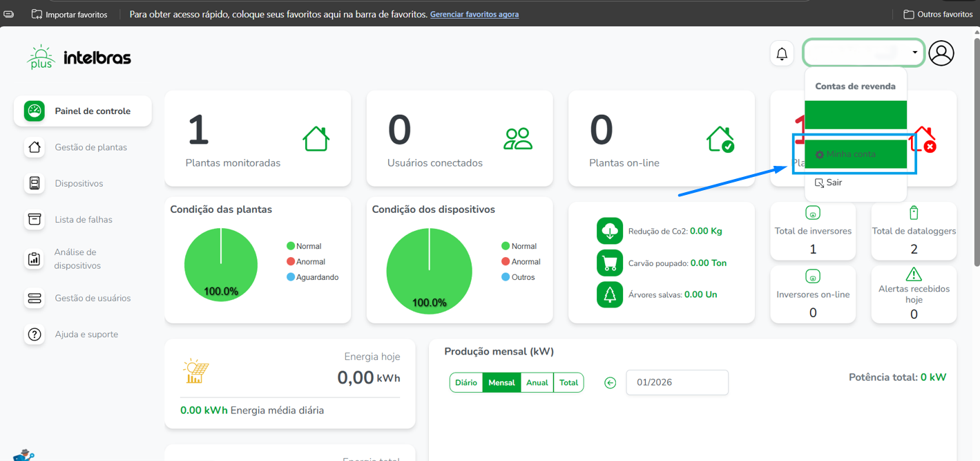Open Gestão de plantas house icon
The width and height of the screenshot is (980, 461).
[35, 147]
